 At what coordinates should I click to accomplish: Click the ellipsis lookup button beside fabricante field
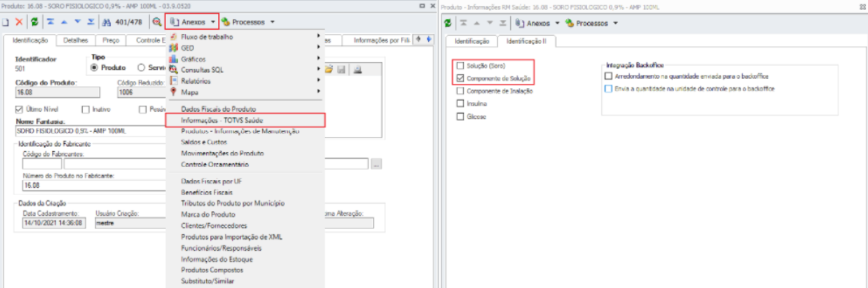tap(376, 164)
